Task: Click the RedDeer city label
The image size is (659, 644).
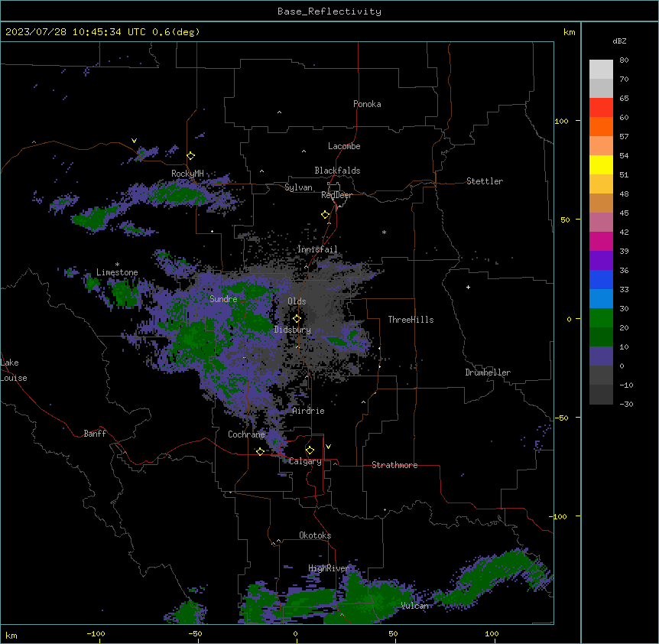Action: pos(336,195)
